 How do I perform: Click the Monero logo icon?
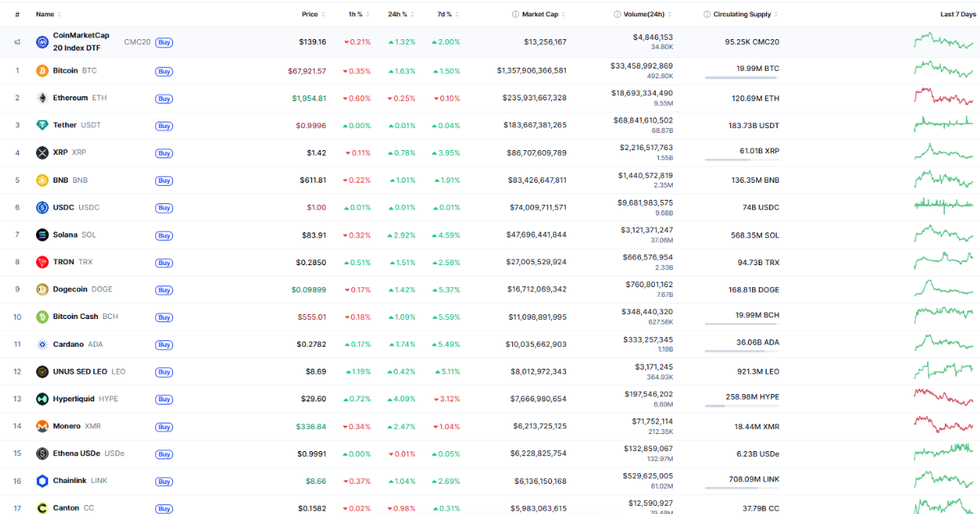(x=42, y=426)
